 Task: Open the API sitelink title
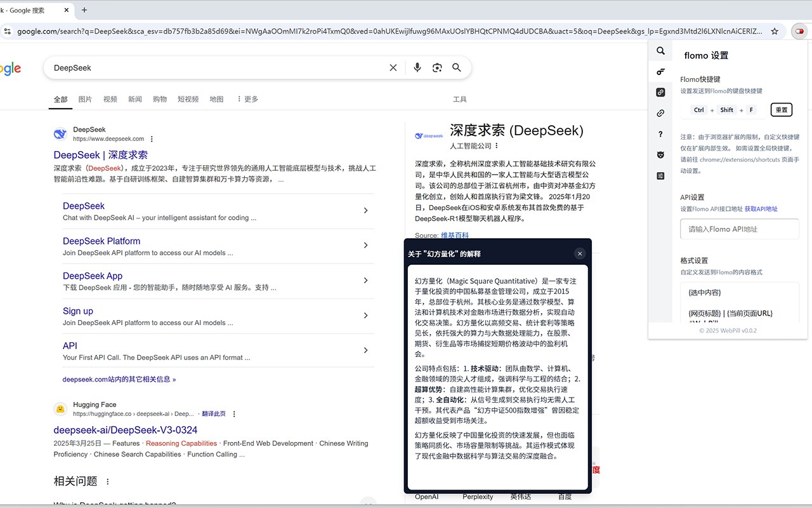click(70, 346)
